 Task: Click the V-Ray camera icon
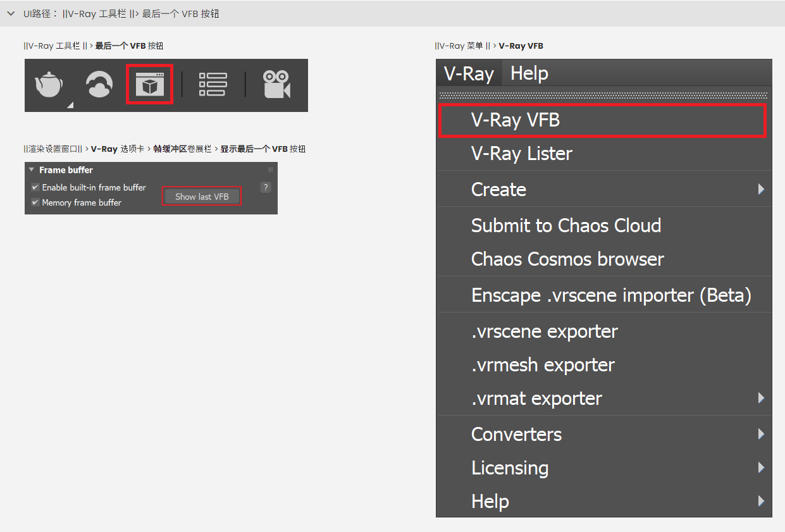[276, 85]
